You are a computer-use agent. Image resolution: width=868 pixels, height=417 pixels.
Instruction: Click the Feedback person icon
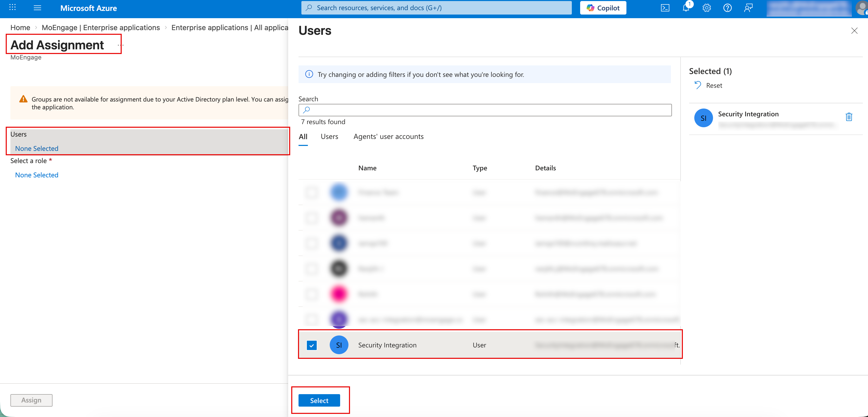tap(748, 8)
